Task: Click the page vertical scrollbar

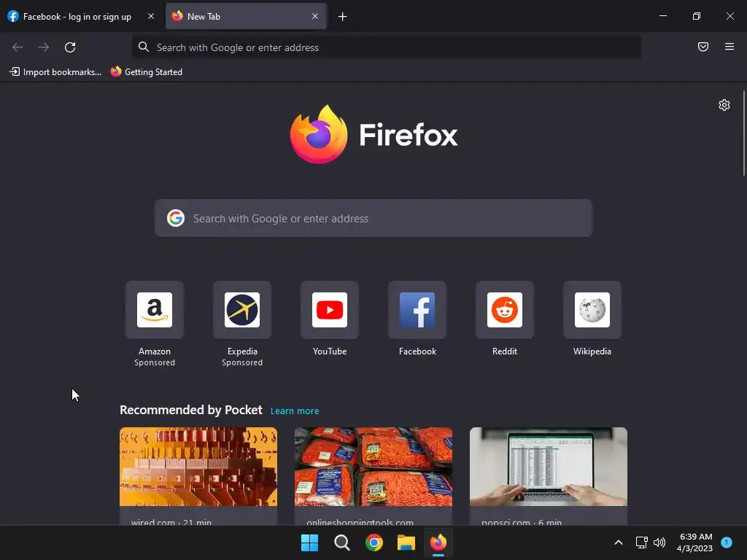Action: click(743, 133)
